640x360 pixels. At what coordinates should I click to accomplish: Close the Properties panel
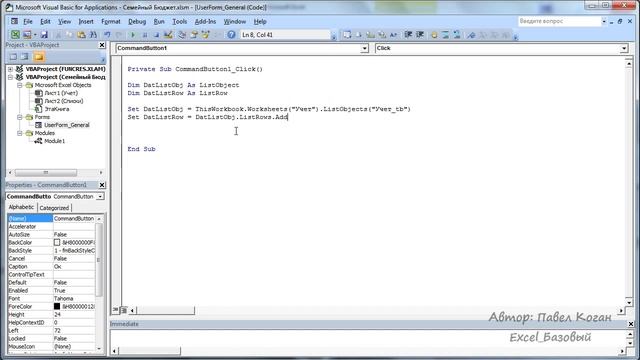[x=102, y=185]
